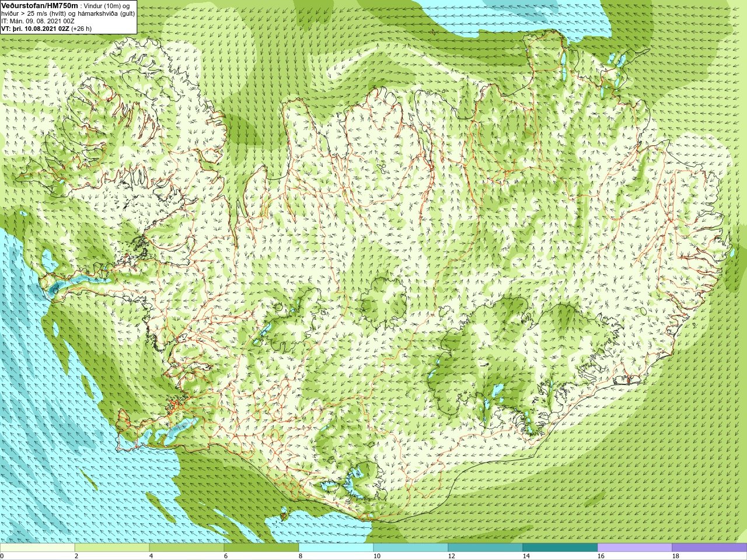Click the legend scale label "2"
This screenshot has height=560, width=747.
(76, 556)
